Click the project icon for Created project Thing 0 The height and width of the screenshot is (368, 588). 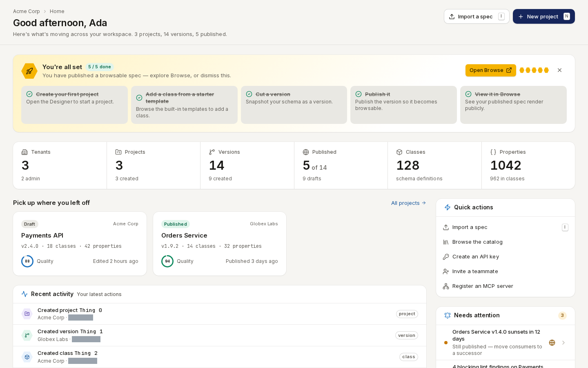point(27,314)
